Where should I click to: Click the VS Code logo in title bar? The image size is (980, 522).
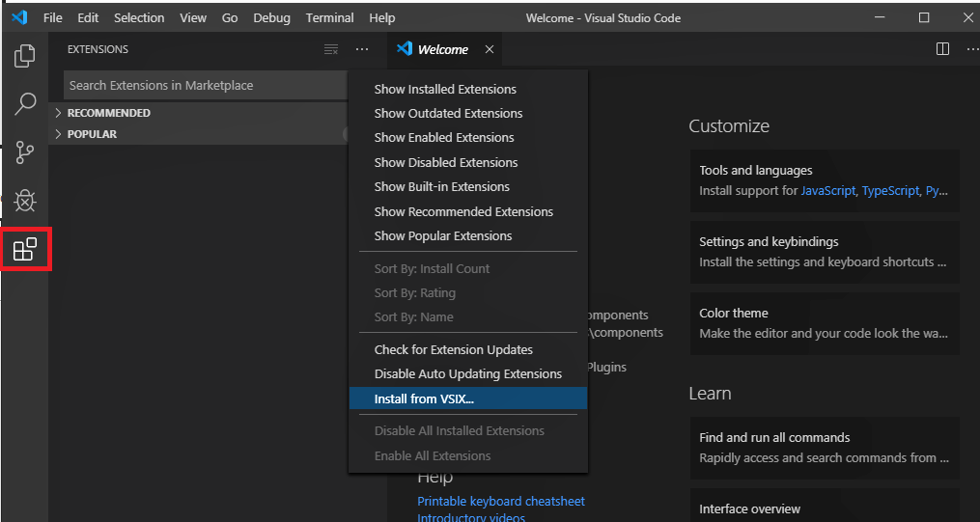(19, 17)
